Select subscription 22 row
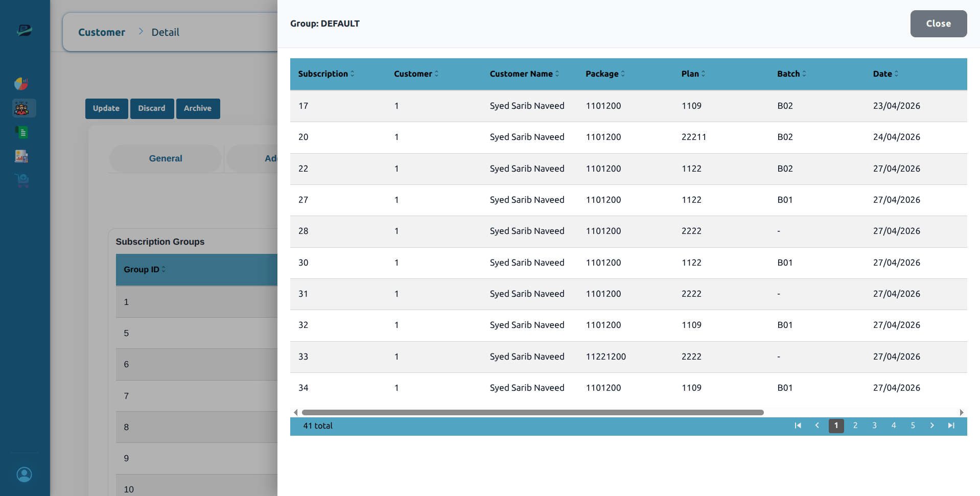This screenshot has width=980, height=496. click(628, 169)
